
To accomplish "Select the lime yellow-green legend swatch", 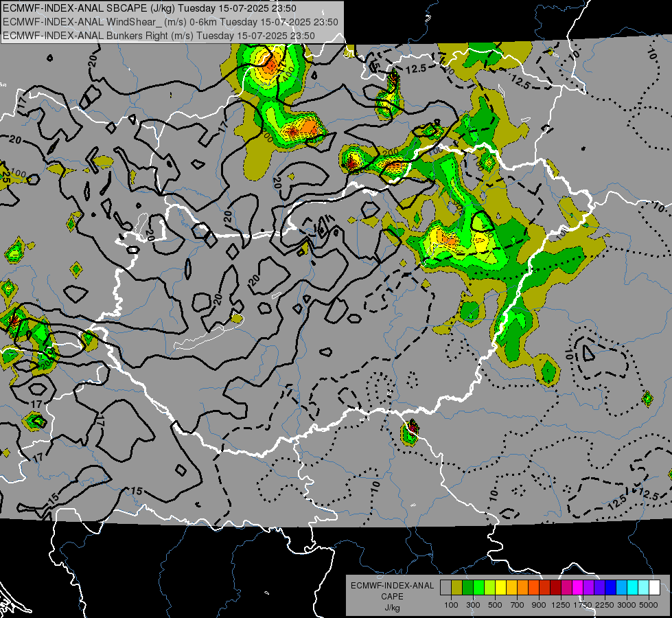I will tap(490, 587).
